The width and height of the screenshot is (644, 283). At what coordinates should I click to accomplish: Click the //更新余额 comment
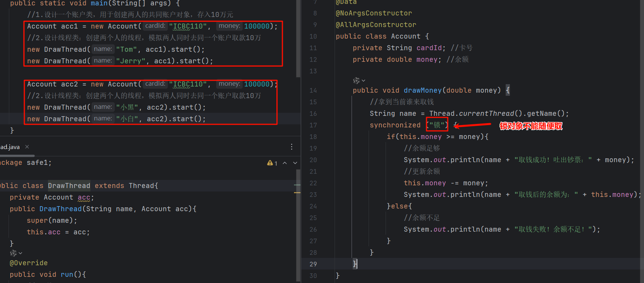click(x=422, y=171)
